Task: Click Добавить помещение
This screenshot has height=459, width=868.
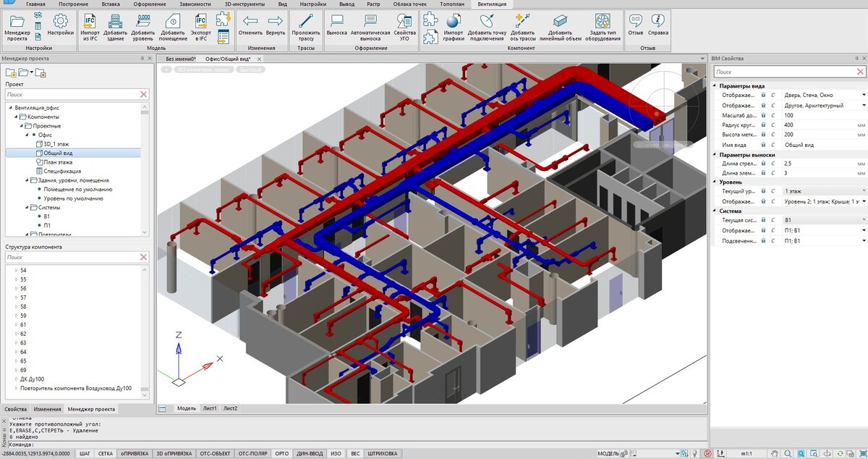Action: (174, 27)
